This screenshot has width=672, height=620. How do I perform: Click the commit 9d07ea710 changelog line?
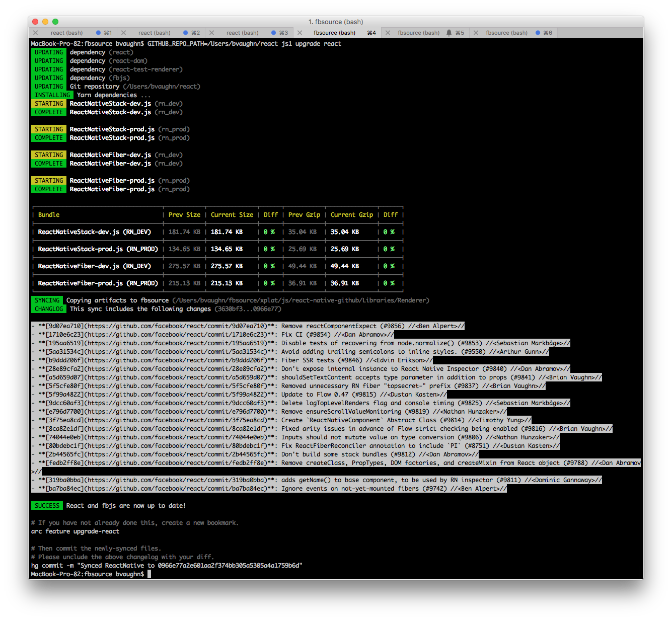(248, 326)
